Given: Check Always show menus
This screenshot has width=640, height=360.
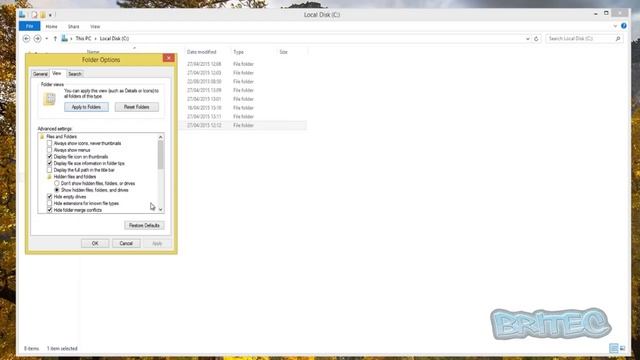Looking at the screenshot, I should [x=49, y=150].
